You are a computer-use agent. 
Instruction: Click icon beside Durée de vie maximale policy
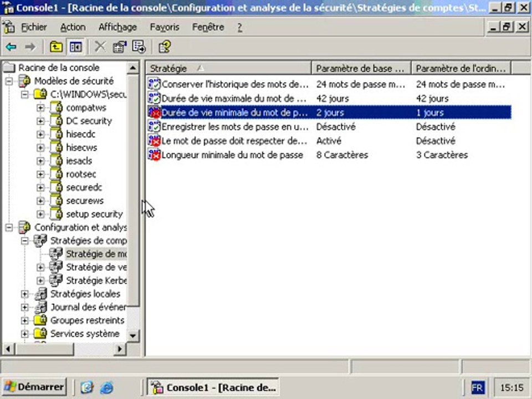coord(155,99)
